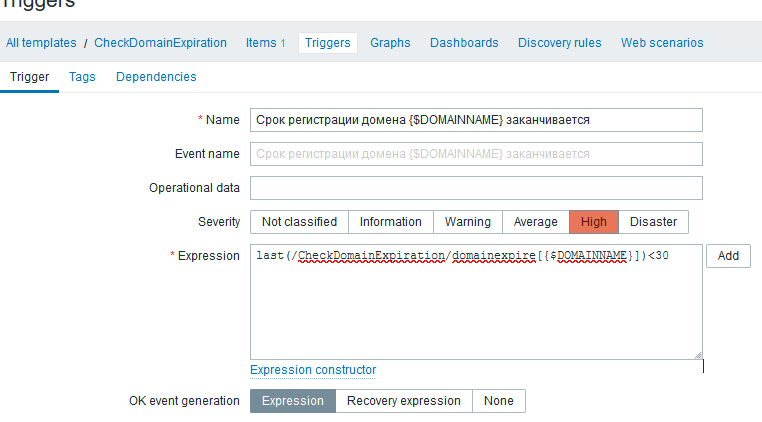Click the Add expression button
The width and height of the screenshot is (762, 422).
click(x=728, y=256)
